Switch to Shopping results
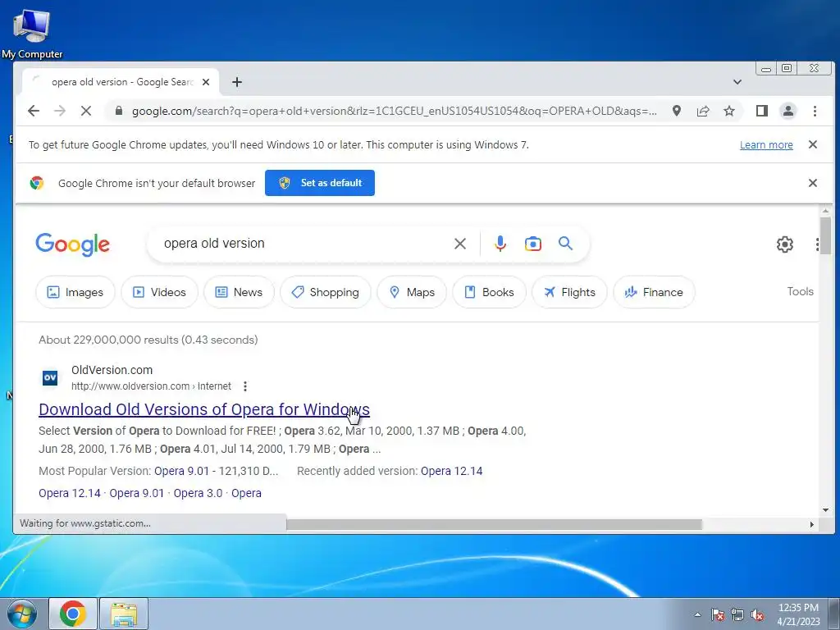This screenshot has height=630, width=840. pos(325,292)
